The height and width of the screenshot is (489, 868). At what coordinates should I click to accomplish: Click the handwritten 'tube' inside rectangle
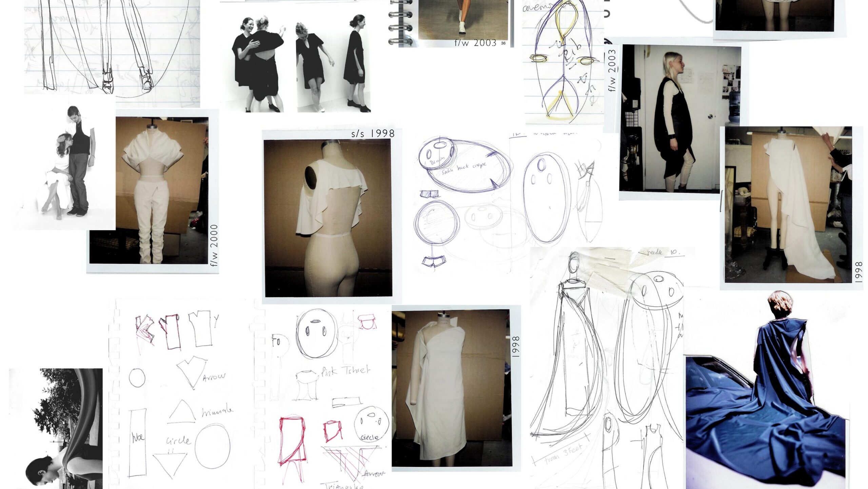click(x=138, y=437)
